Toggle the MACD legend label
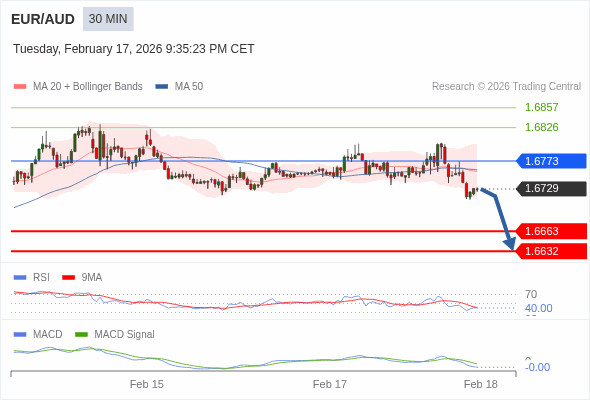590x400 pixels. pos(48,335)
